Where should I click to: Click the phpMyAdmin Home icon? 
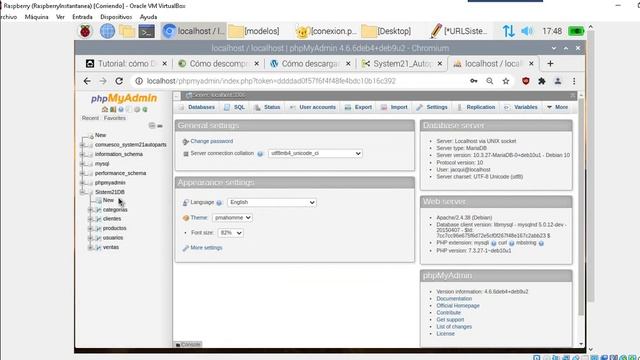(x=105, y=109)
